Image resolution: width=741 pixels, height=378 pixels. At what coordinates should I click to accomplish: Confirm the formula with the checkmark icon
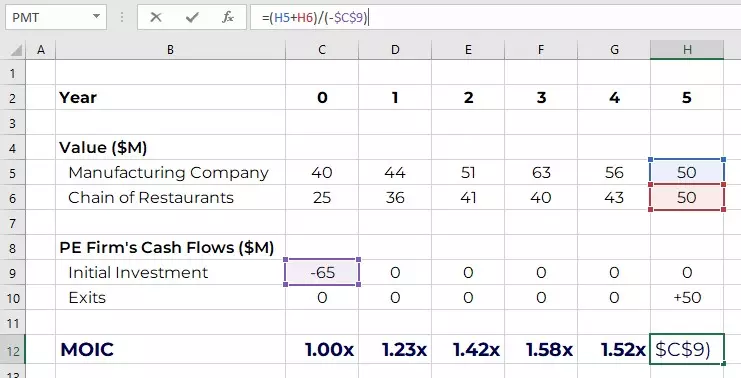192,17
